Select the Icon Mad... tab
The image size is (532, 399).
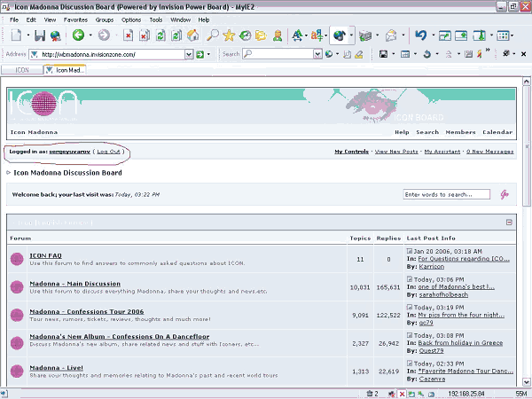pos(65,70)
